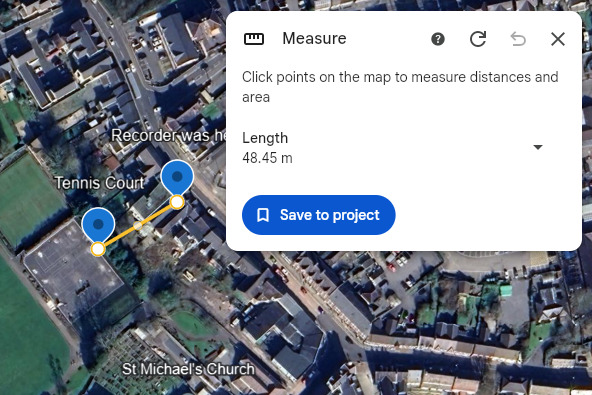Open the Recorder was he placemark label
The height and width of the screenshot is (395, 592).
[x=168, y=136]
